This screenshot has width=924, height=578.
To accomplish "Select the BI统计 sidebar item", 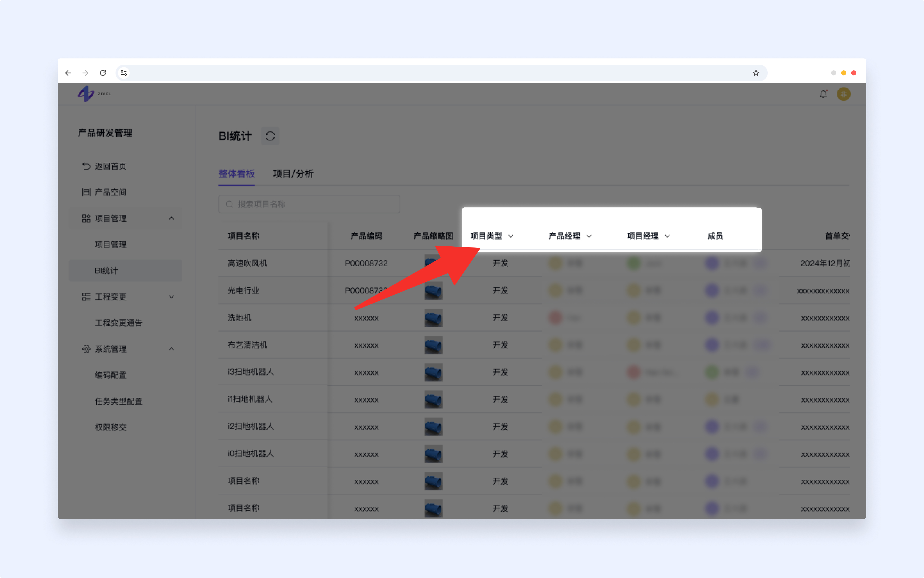I will (125, 271).
